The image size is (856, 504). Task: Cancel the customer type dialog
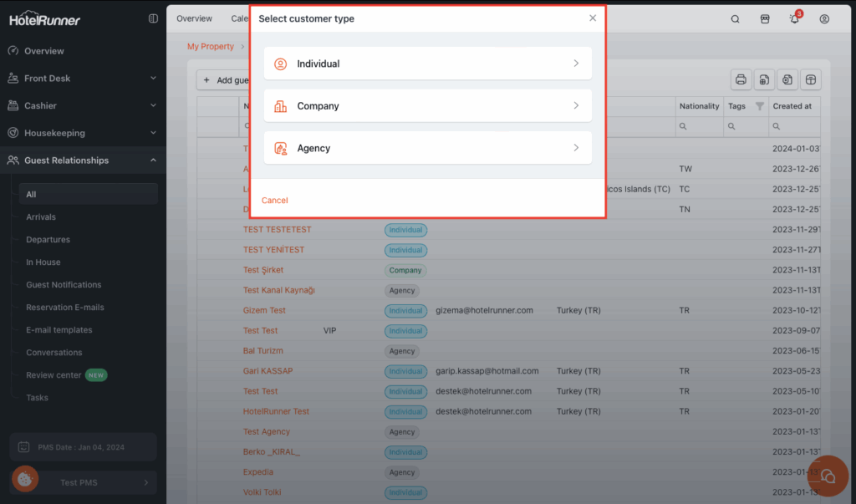click(x=274, y=201)
